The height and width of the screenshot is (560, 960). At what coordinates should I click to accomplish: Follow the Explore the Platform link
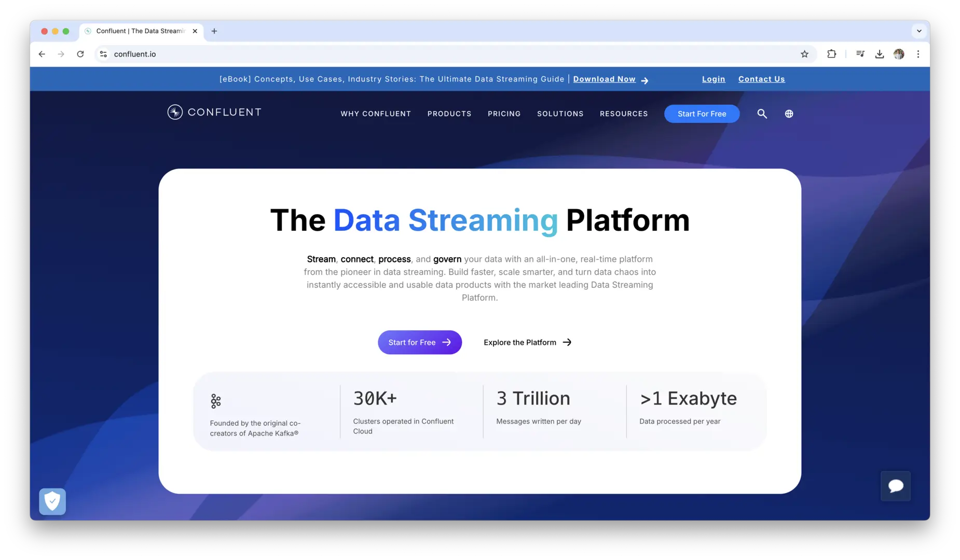pyautogui.click(x=527, y=342)
